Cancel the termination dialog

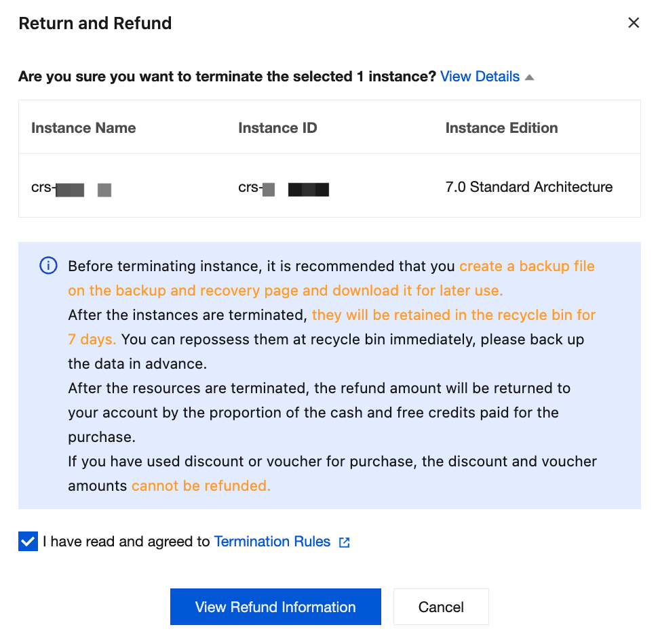[441, 607]
